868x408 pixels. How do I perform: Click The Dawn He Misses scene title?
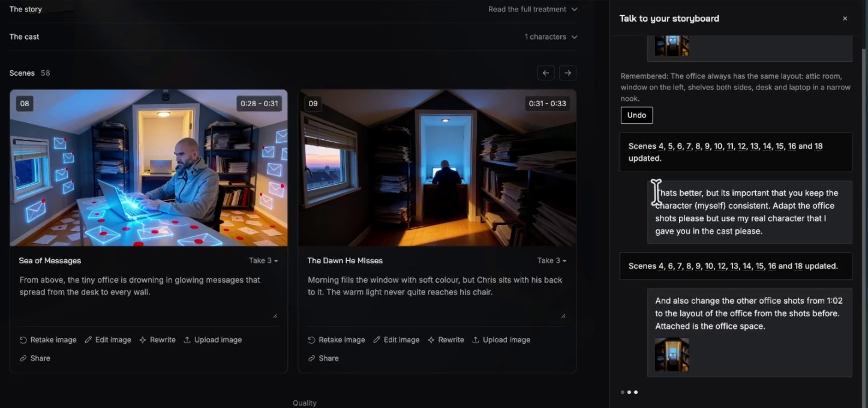(345, 260)
